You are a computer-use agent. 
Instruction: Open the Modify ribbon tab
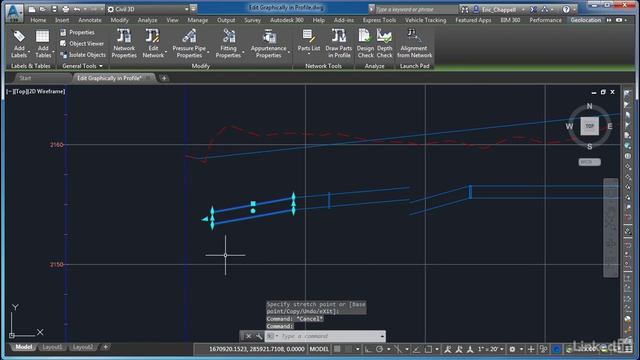point(120,20)
